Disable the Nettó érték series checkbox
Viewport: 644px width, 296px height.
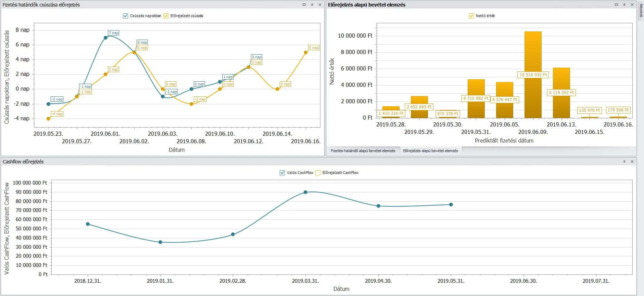[471, 16]
